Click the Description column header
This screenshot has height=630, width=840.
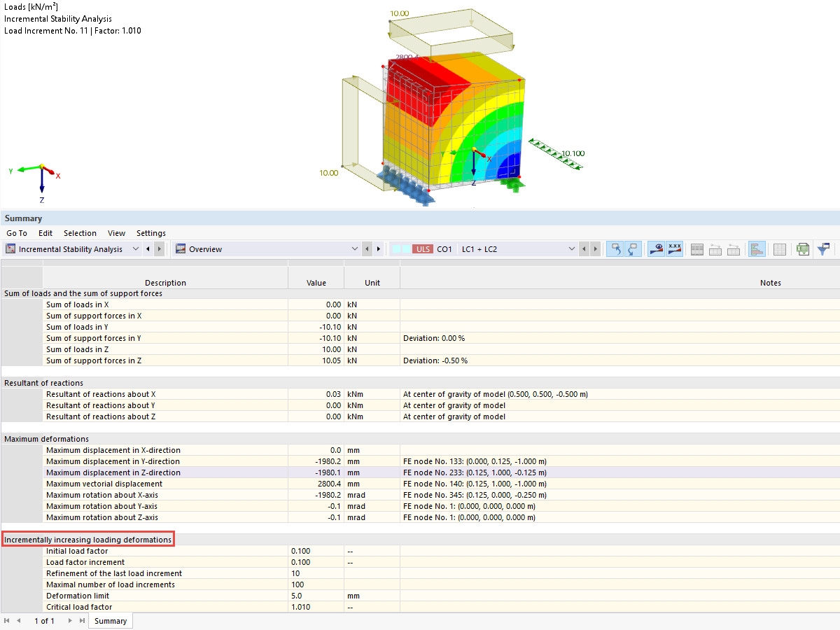(165, 283)
